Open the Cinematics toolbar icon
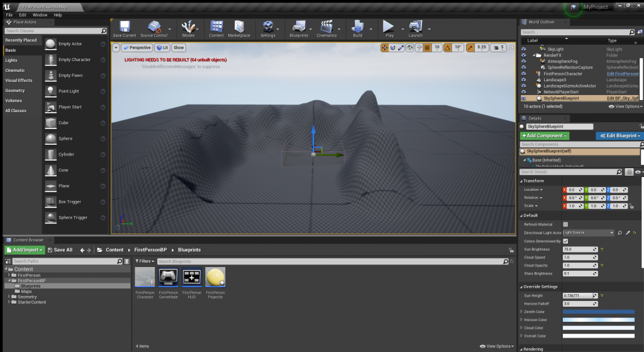 pos(326,26)
